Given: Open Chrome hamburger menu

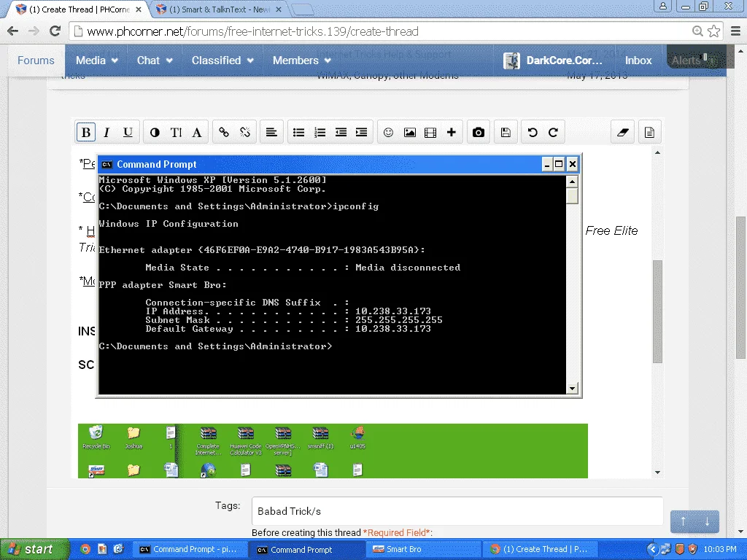Looking at the screenshot, I should 735,31.
